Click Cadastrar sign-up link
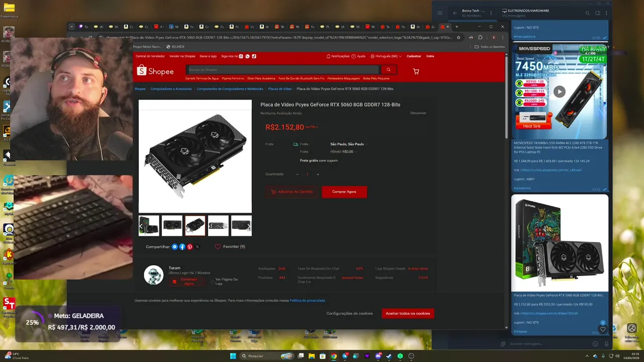644x362 pixels. coord(414,56)
